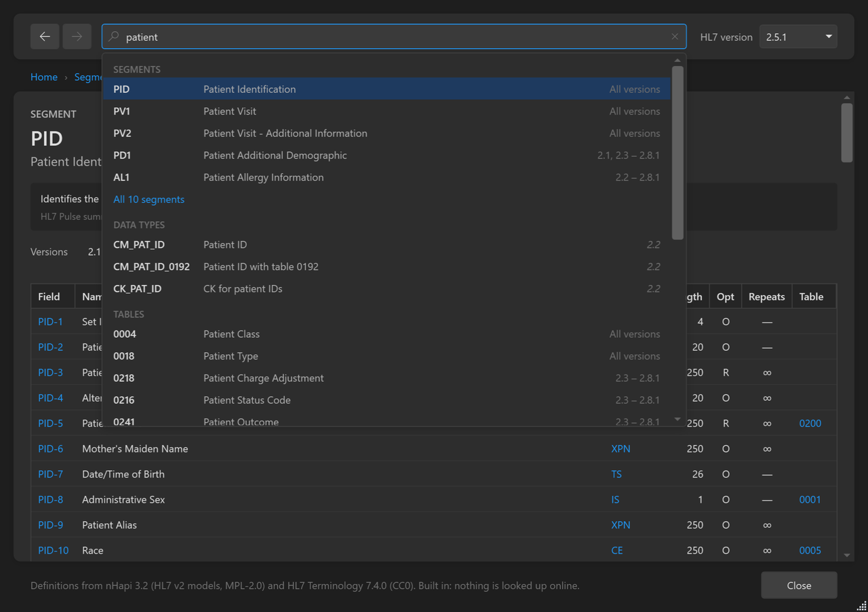Image resolution: width=868 pixels, height=612 pixels.
Task: Open table 0005 link
Action: point(810,550)
